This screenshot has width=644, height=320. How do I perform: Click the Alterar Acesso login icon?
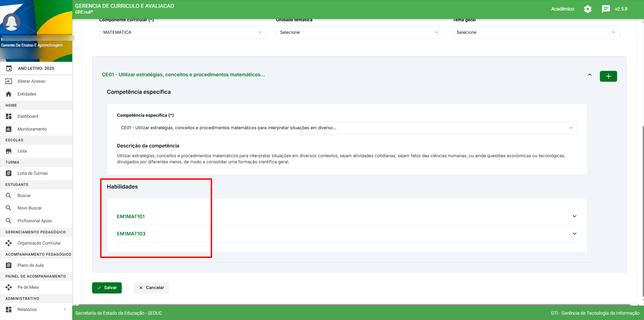pyautogui.click(x=9, y=81)
